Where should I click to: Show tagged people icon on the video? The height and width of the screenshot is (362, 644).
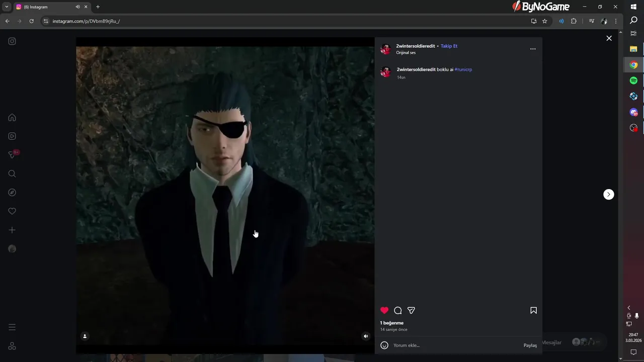point(85,336)
